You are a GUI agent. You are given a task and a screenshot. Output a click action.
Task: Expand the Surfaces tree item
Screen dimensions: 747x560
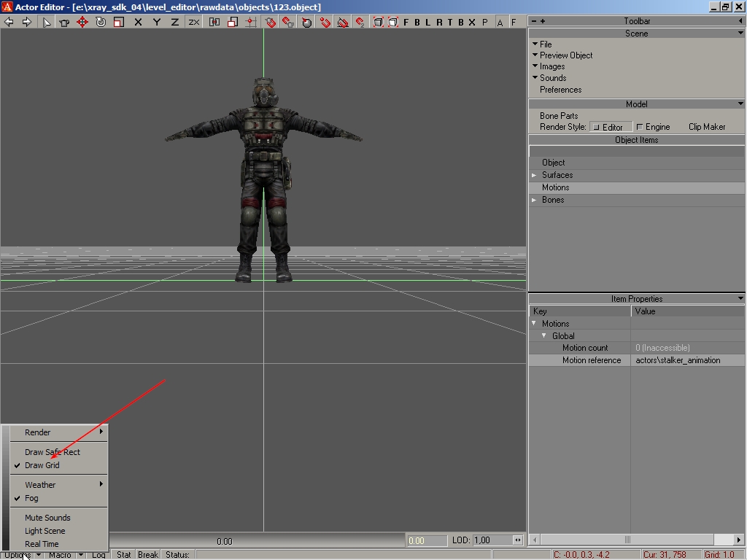pyautogui.click(x=534, y=175)
